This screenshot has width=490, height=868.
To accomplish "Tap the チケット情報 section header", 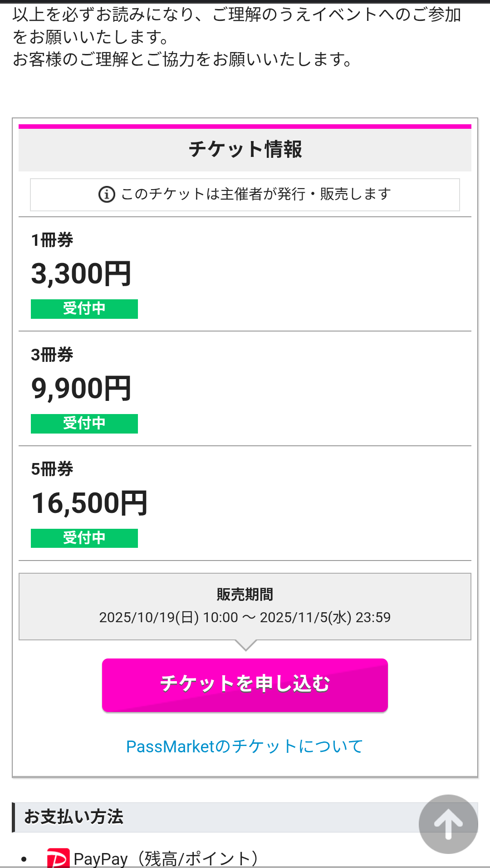I will pyautogui.click(x=245, y=149).
